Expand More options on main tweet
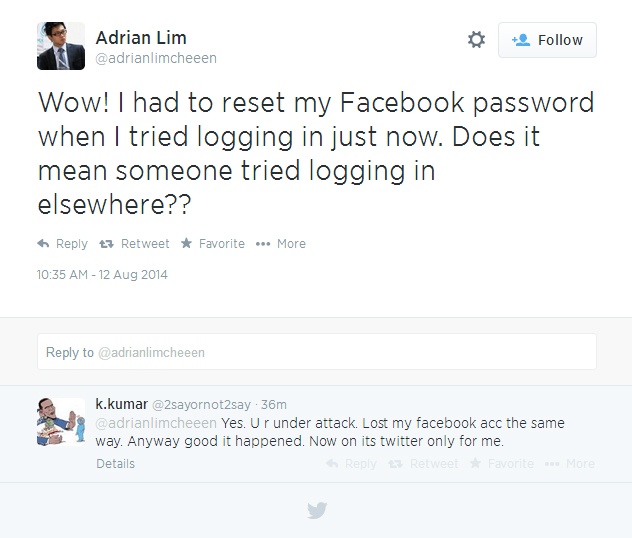 pos(281,244)
